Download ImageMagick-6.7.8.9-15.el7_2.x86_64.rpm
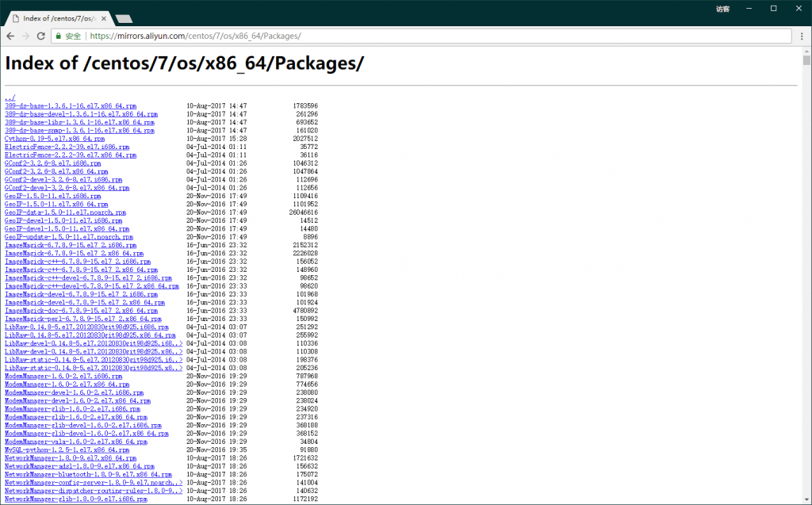The image size is (812, 505). click(x=74, y=253)
